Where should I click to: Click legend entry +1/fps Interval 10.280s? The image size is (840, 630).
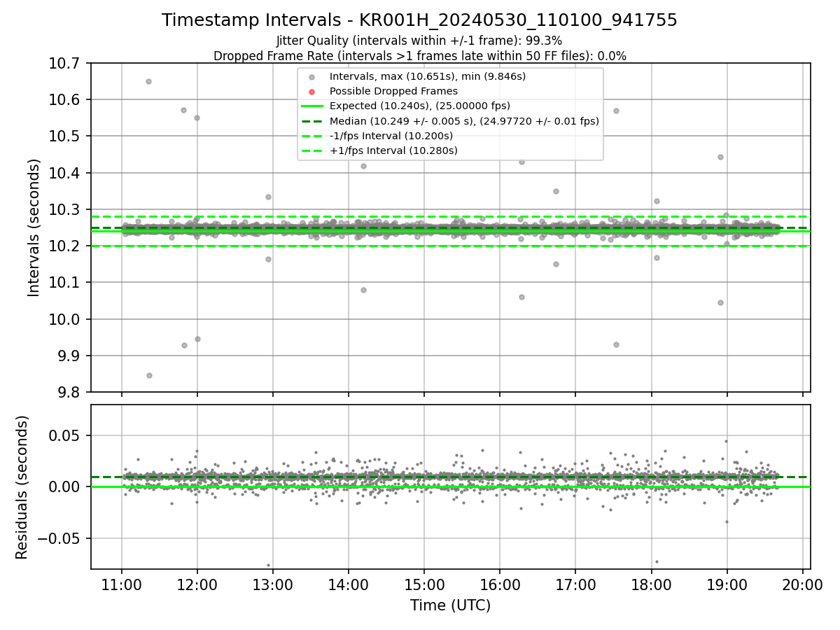click(x=393, y=150)
